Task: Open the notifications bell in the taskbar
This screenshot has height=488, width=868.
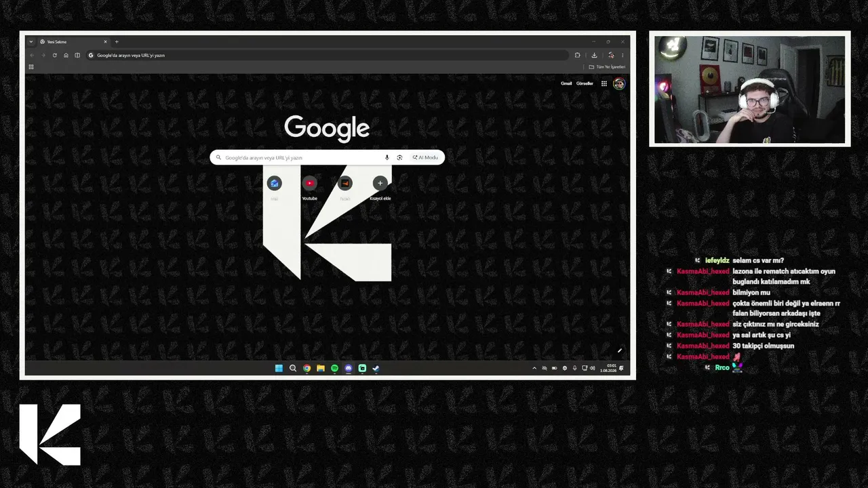Action: pos(622,369)
